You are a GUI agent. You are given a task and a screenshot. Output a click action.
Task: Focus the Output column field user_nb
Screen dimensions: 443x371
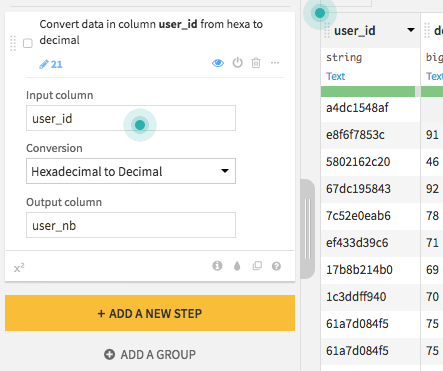point(131,225)
